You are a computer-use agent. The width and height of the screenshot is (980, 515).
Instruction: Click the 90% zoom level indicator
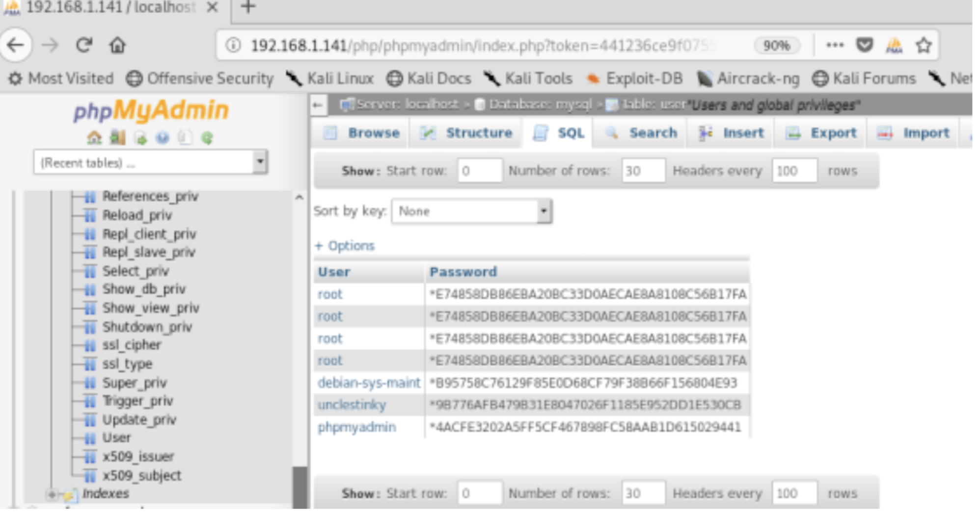tap(777, 45)
